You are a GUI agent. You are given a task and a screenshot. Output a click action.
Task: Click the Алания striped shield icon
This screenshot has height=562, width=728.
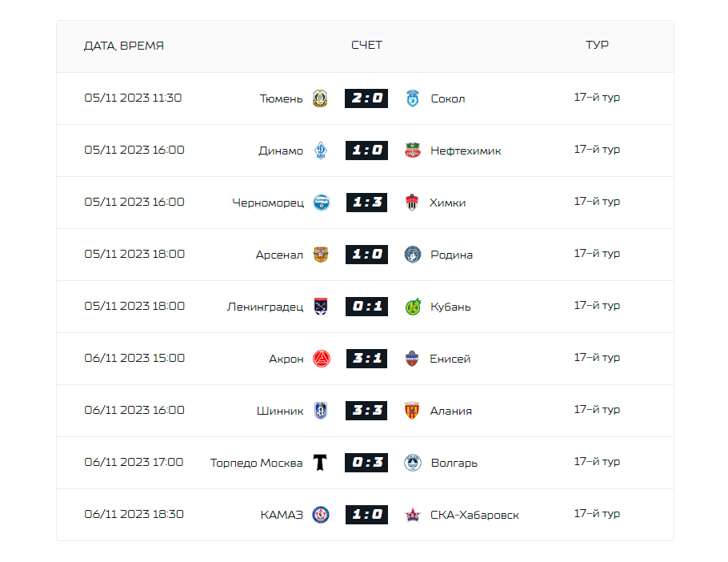[412, 411]
